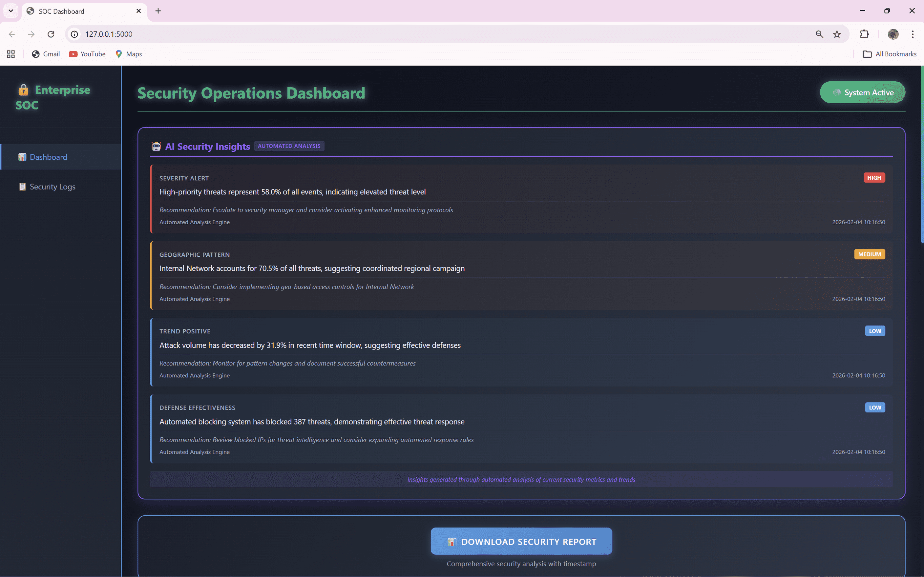Screen dimensions: 924x577
Task: Bookmark the page using the star icon
Action: pyautogui.click(x=837, y=34)
